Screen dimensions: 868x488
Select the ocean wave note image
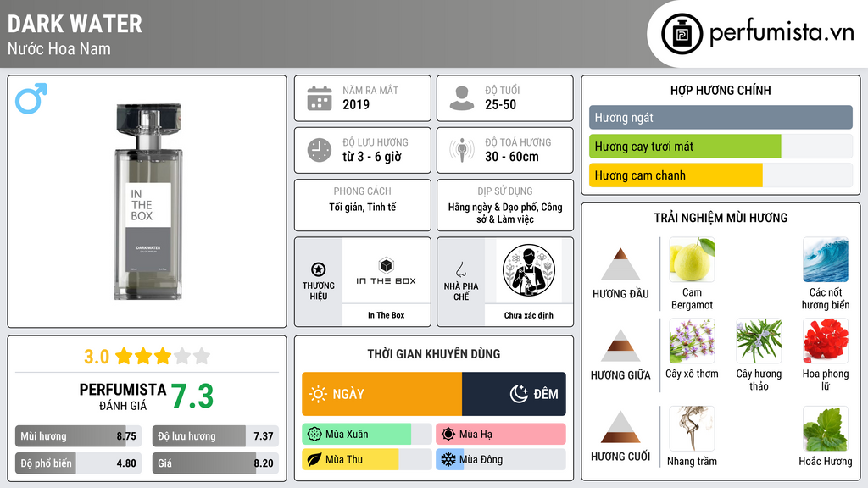826,259
